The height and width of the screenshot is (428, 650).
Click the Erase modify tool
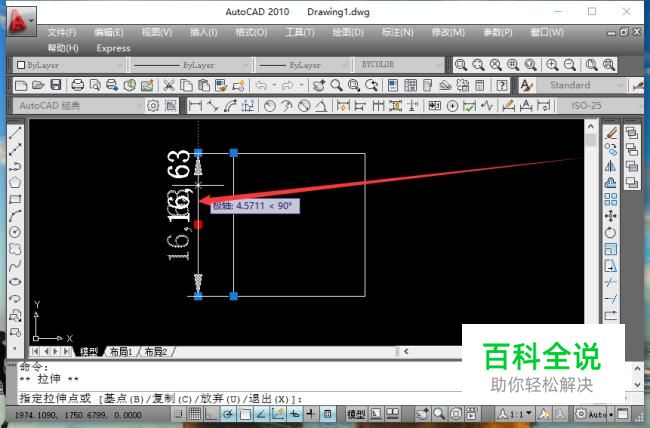pyautogui.click(x=611, y=133)
